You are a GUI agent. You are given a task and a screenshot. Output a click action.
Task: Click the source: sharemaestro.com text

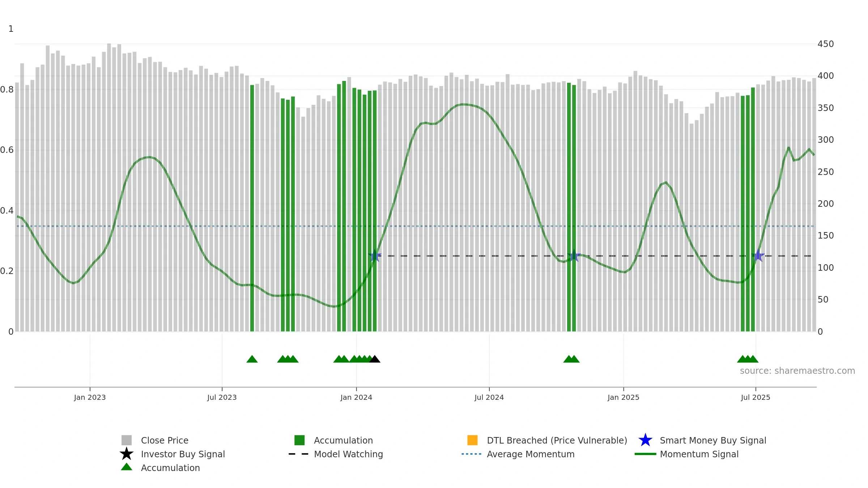(797, 371)
